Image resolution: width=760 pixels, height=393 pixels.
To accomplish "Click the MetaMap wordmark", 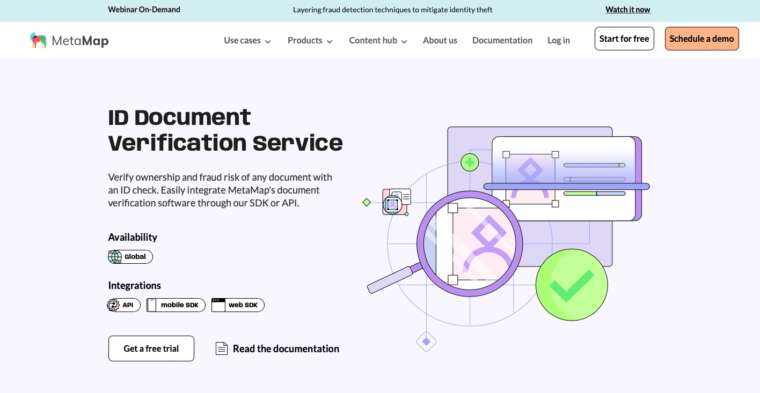I will (80, 41).
